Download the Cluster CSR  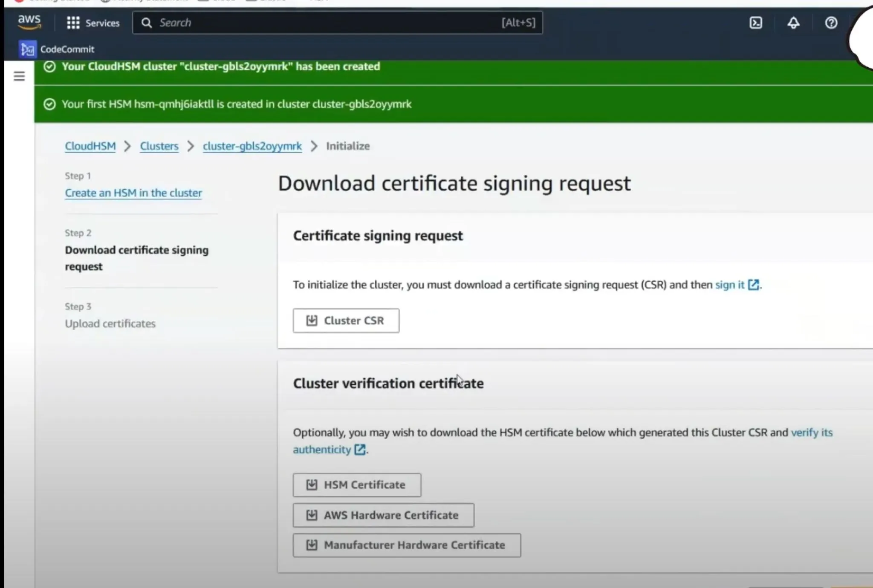click(346, 320)
